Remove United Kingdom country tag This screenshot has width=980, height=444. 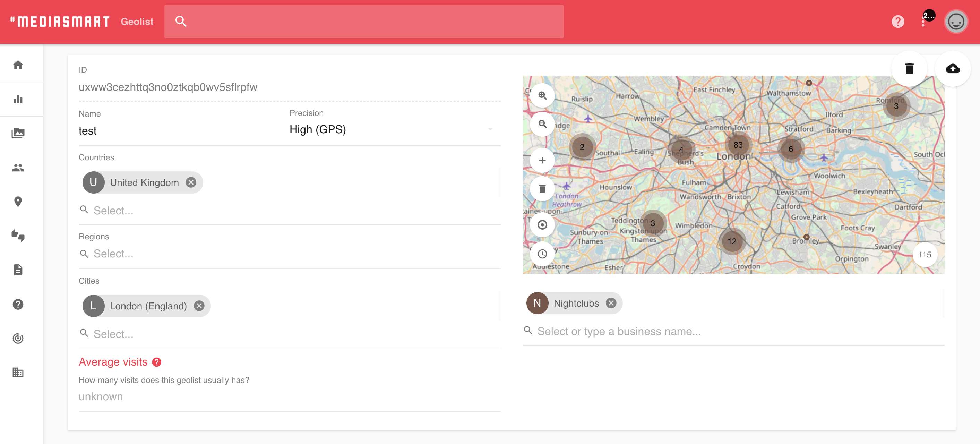click(192, 182)
